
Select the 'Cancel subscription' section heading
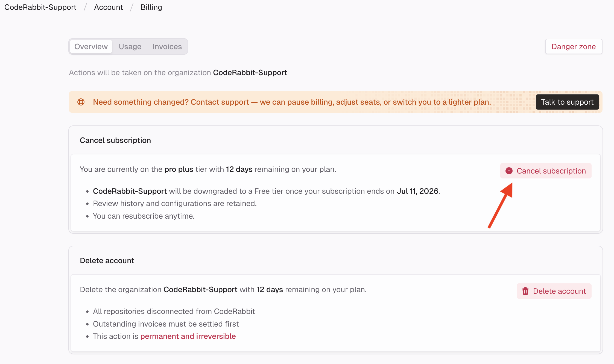tap(115, 140)
